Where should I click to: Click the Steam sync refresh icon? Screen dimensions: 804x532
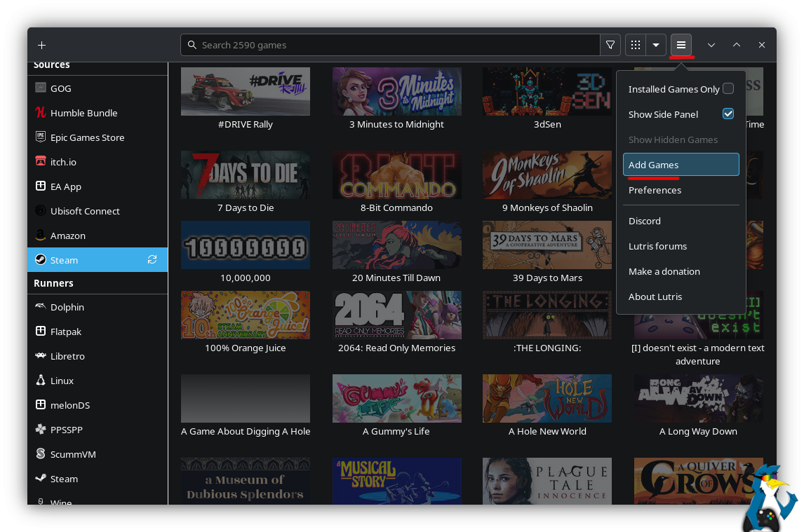click(x=152, y=260)
